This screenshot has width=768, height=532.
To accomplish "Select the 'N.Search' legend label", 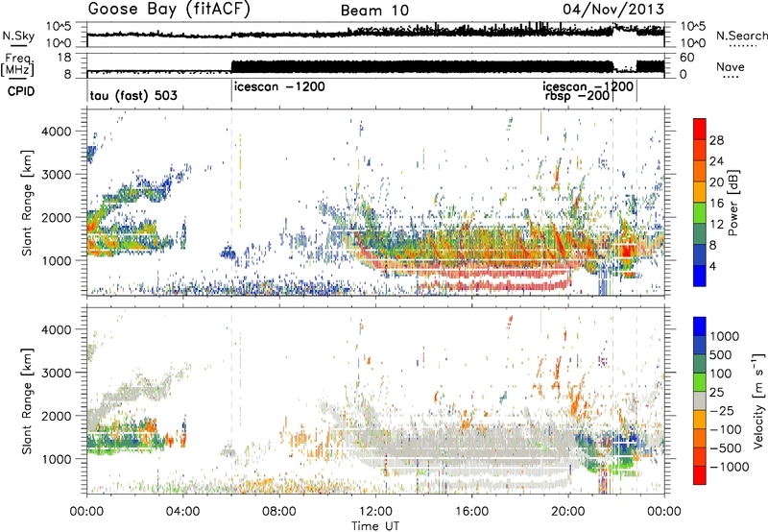I will tap(742, 36).
